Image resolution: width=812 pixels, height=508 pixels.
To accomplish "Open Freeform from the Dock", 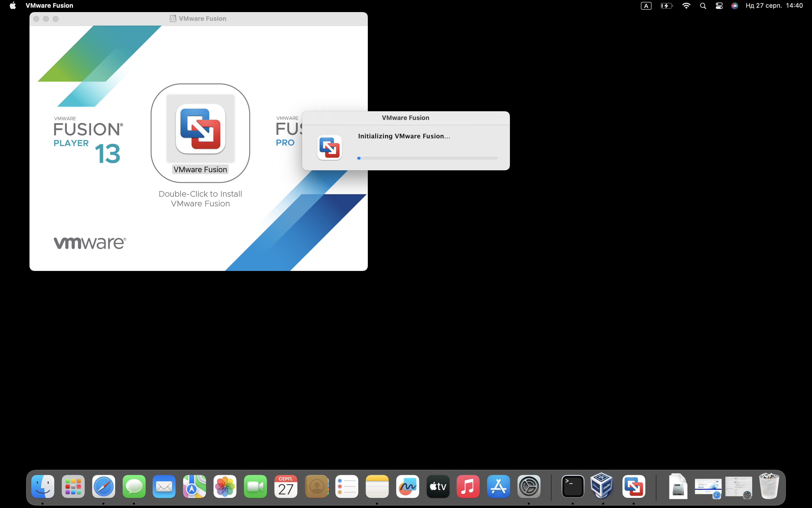I will coord(407,486).
